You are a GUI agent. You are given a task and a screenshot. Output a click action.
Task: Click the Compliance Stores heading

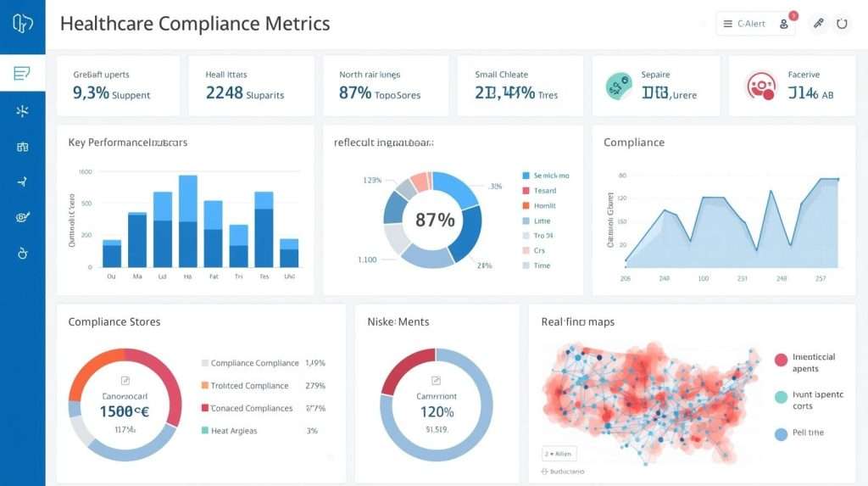coord(114,322)
